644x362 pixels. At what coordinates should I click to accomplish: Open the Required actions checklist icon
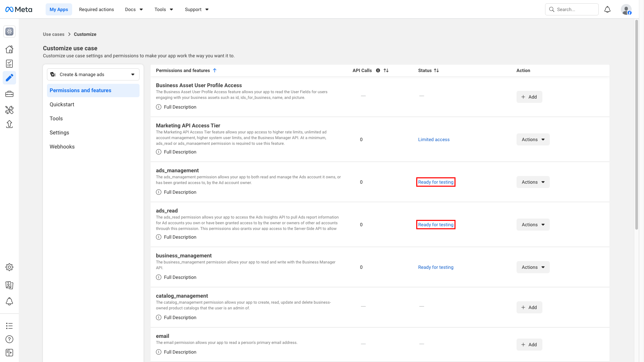pos(9,64)
